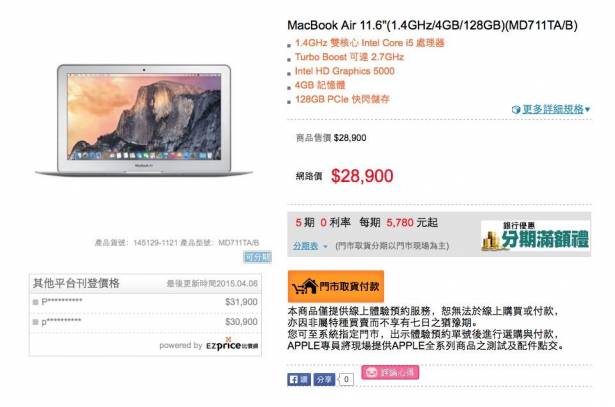Click the red $28,900 online price
Viewport: 615px width, 407px height.
(x=362, y=176)
